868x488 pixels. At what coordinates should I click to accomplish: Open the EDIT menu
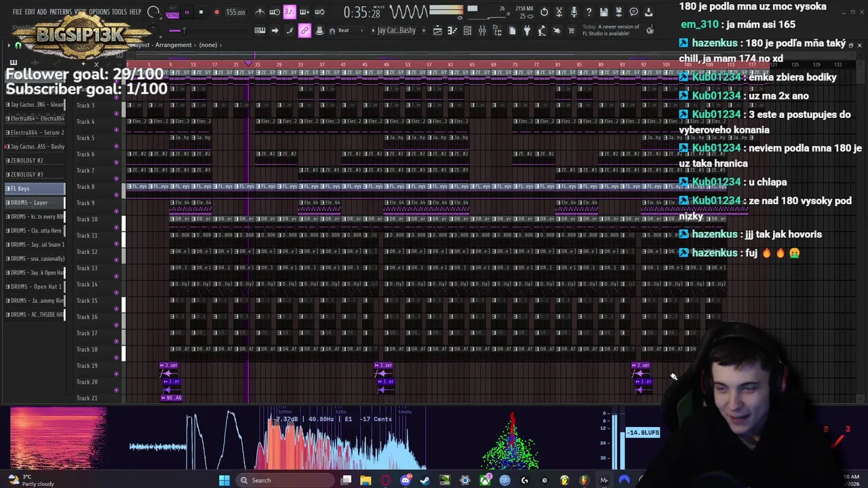click(30, 12)
